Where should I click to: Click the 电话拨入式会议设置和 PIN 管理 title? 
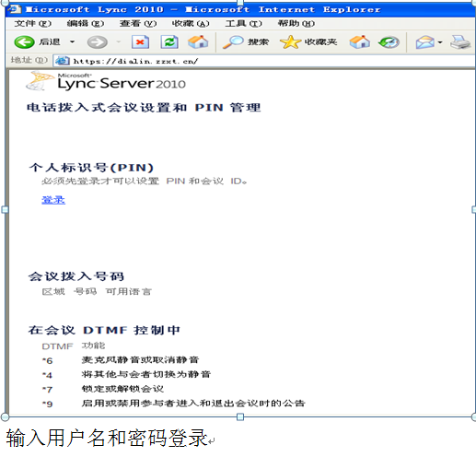pyautogui.click(x=144, y=108)
